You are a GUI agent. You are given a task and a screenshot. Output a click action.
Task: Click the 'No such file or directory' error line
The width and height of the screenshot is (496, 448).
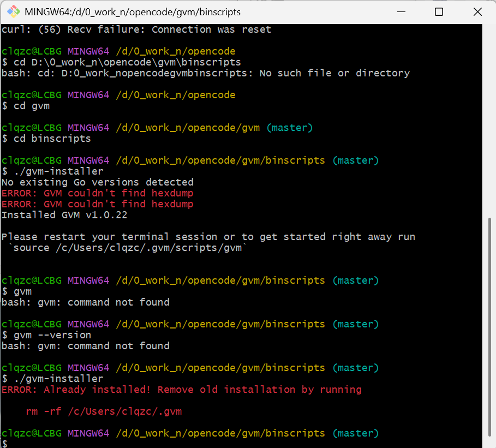pos(206,73)
